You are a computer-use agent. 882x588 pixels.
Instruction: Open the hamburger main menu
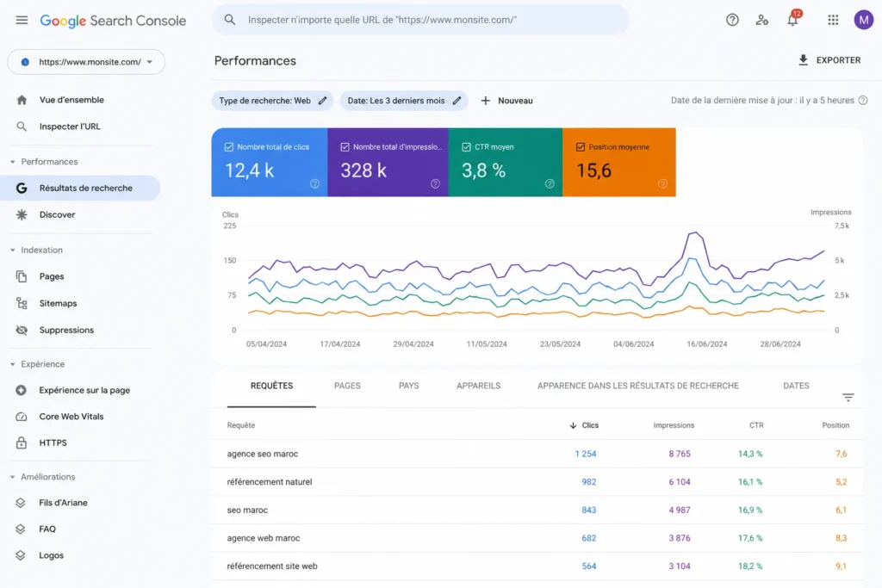[22, 21]
